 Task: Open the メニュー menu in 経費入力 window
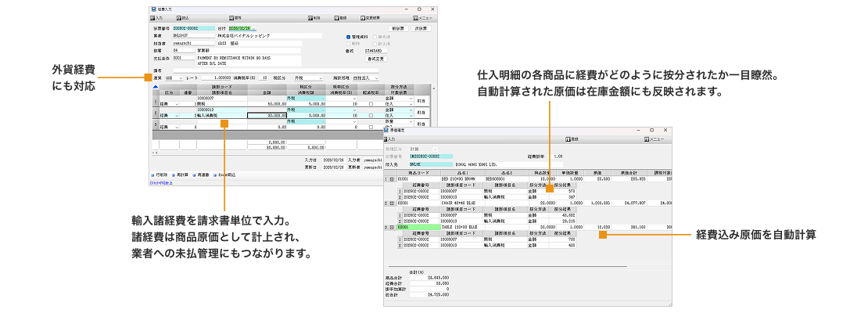422,16
